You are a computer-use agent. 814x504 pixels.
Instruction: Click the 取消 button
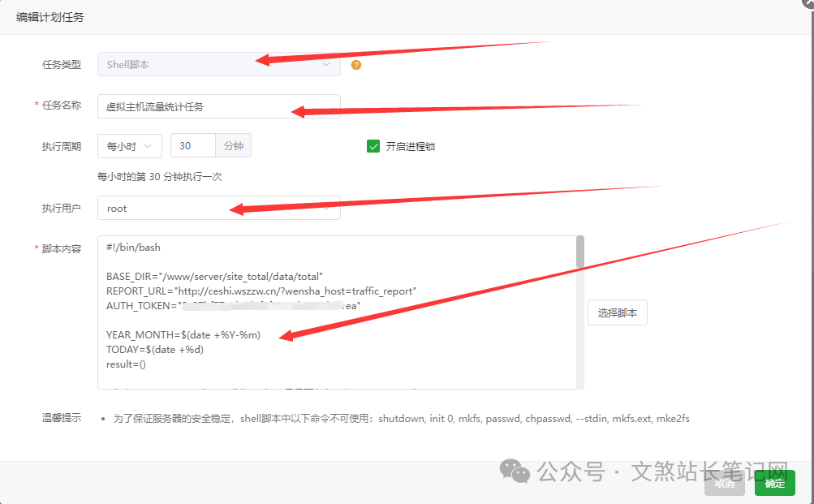coord(725,483)
